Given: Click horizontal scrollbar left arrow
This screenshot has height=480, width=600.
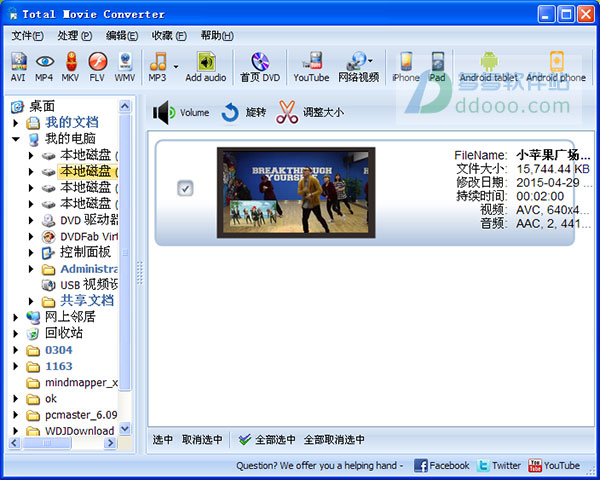Looking at the screenshot, I should click(x=14, y=443).
